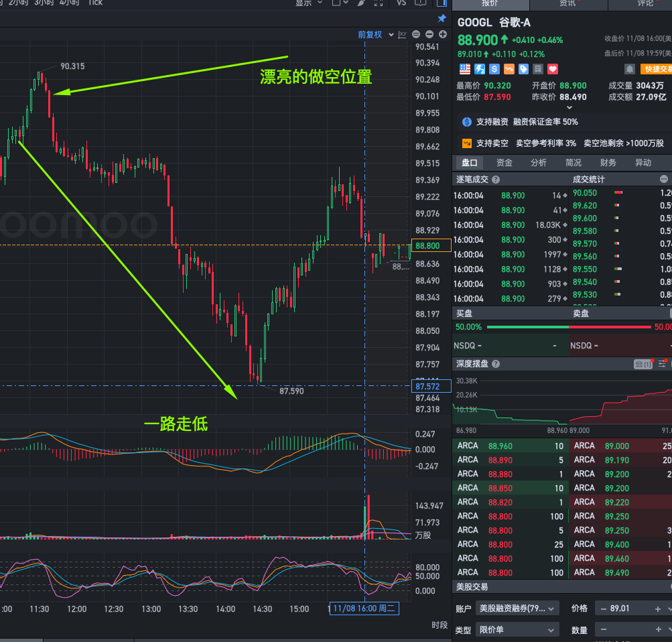Select the Tick timeframe
This screenshot has height=642, width=672.
[x=95, y=3]
